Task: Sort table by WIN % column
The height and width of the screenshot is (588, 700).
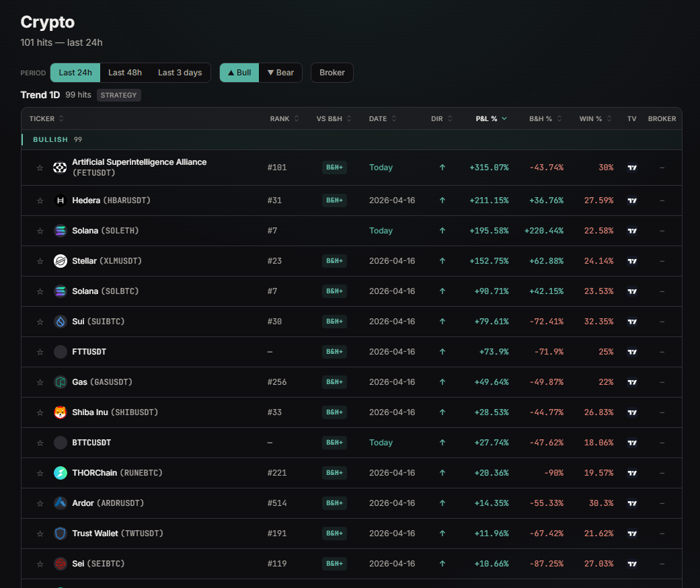Action: tap(596, 118)
